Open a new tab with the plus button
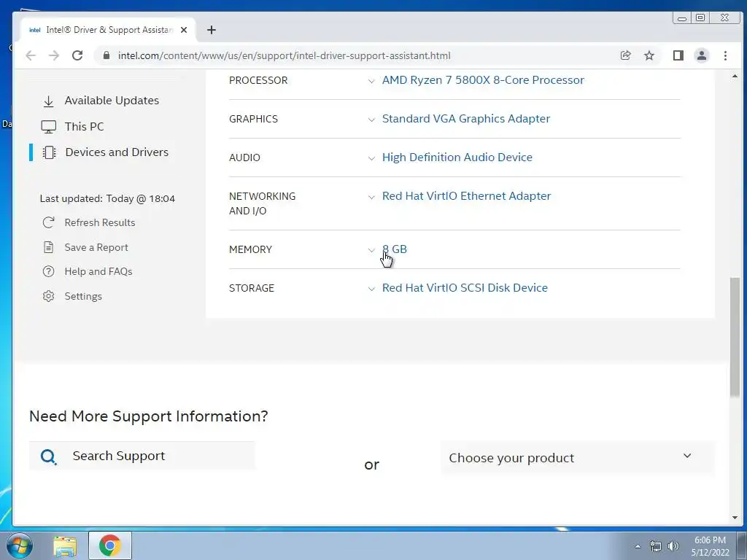This screenshot has height=560, width=747. coord(212,30)
